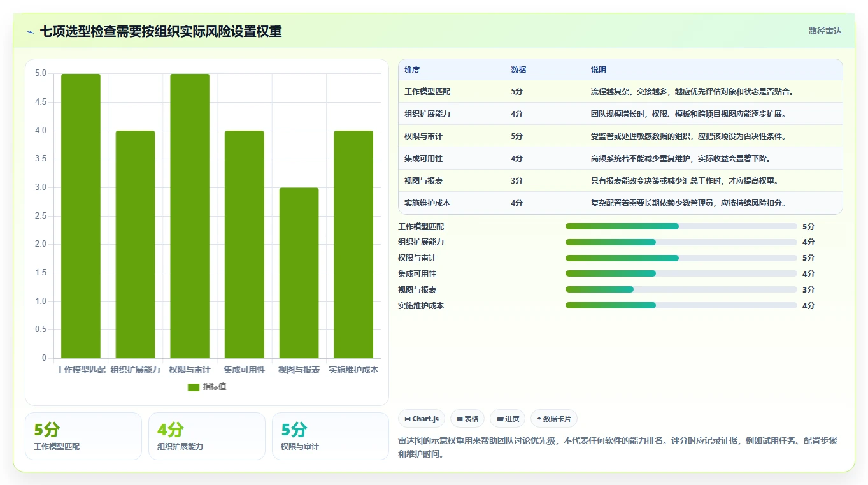Click the 集成可用性 bar in chart
The width and height of the screenshot is (868, 485).
pos(245,244)
